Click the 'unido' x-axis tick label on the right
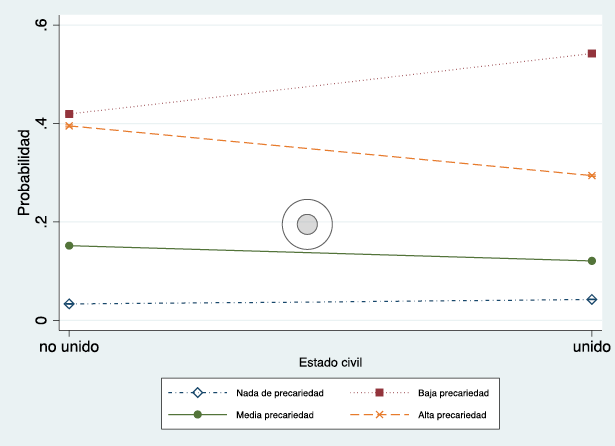The height and width of the screenshot is (446, 615). point(592,344)
